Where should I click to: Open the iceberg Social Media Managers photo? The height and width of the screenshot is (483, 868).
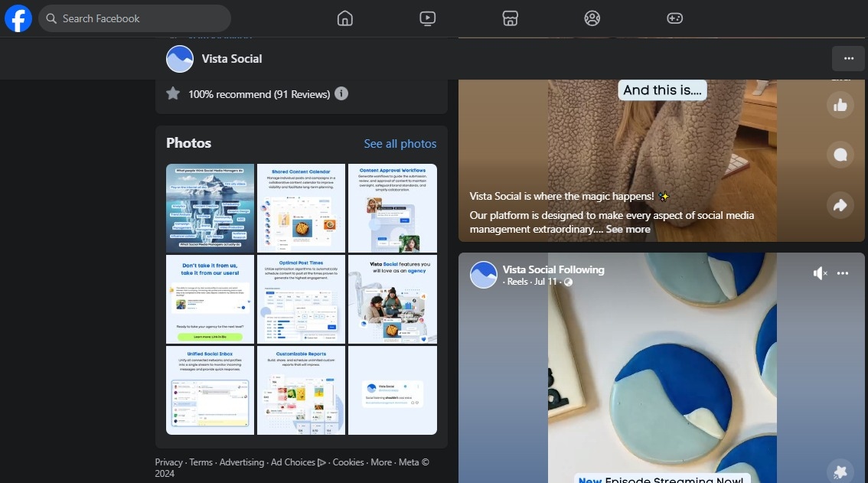(x=210, y=208)
